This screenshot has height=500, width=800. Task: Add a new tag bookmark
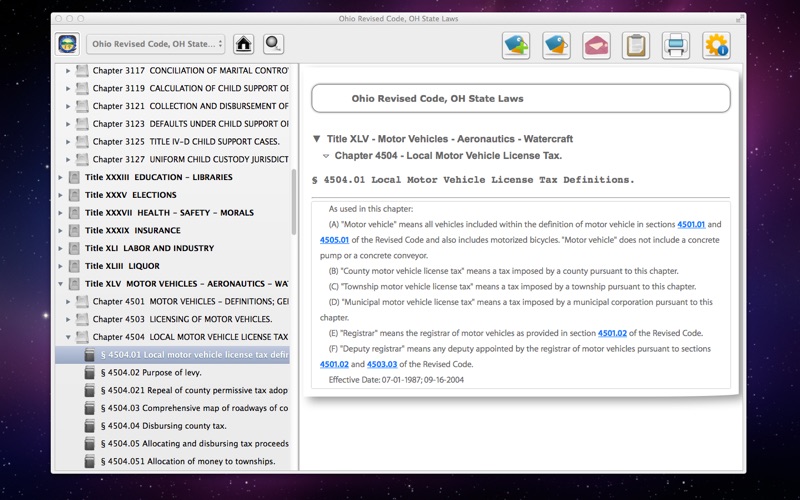coord(516,45)
